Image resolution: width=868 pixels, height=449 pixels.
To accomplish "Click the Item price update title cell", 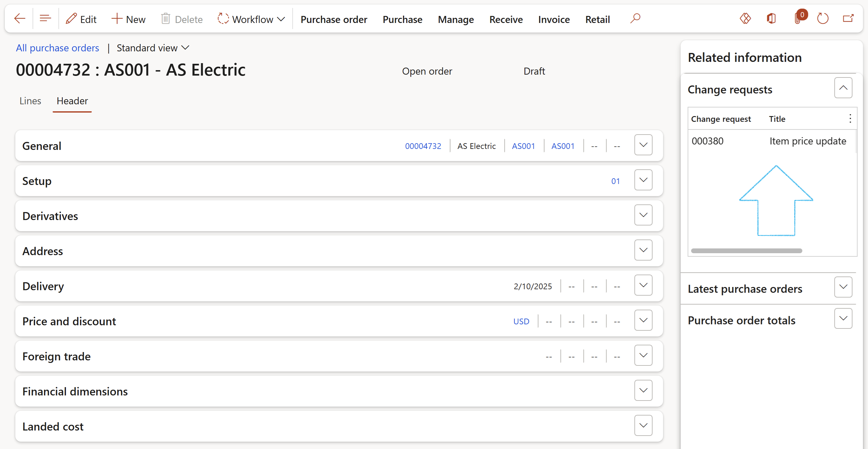I will pos(808,141).
